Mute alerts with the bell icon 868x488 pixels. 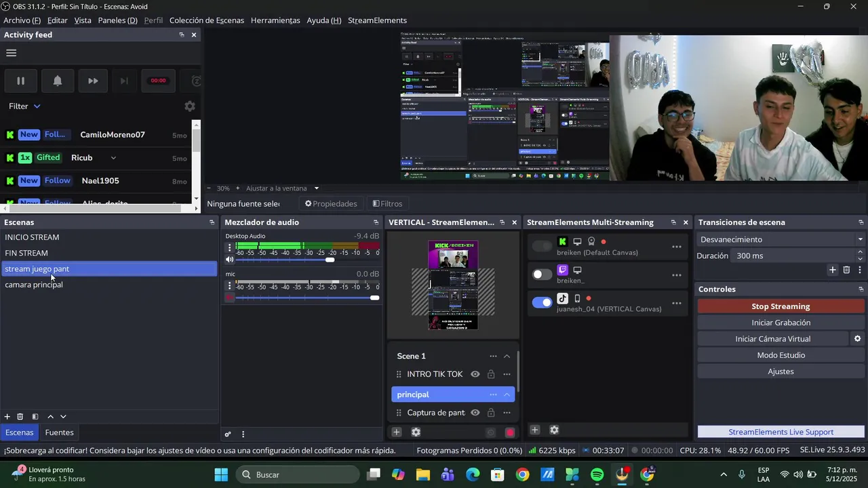(58, 81)
